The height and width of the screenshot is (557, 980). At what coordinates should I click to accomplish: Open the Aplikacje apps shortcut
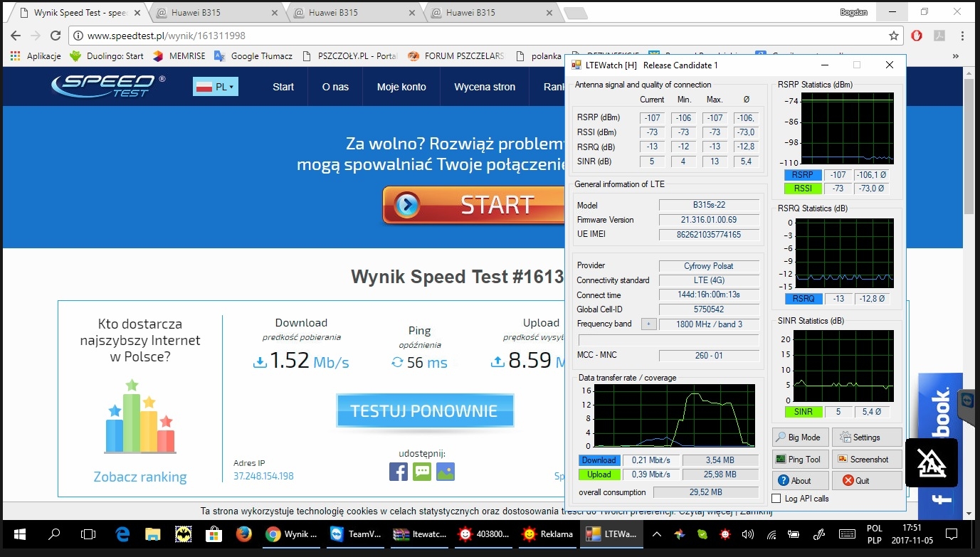click(36, 55)
